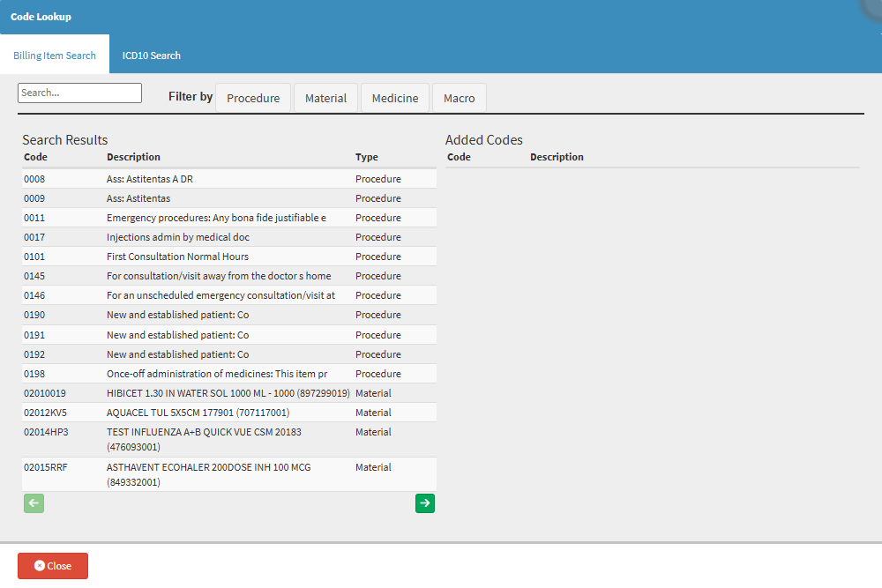Image resolution: width=882 pixels, height=588 pixels.
Task: Open the Billing Item Search tab
Action: tap(55, 56)
